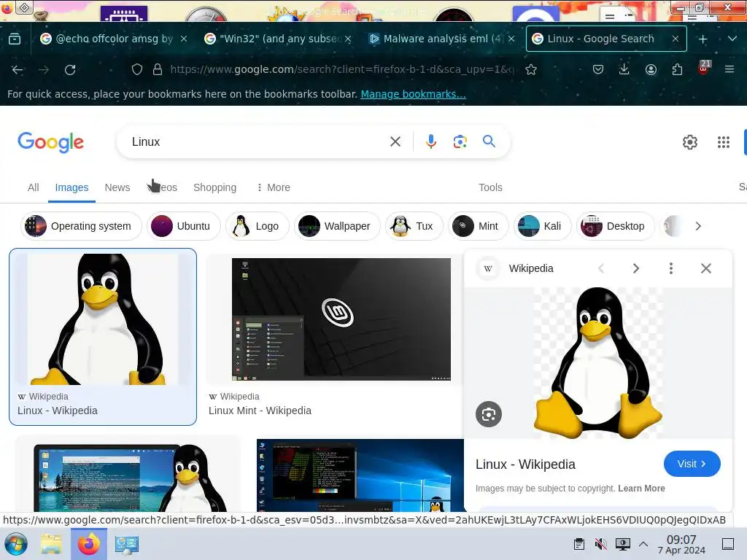
Task: Click the Linux Mint - Wikipedia caption
Action: tap(260, 411)
